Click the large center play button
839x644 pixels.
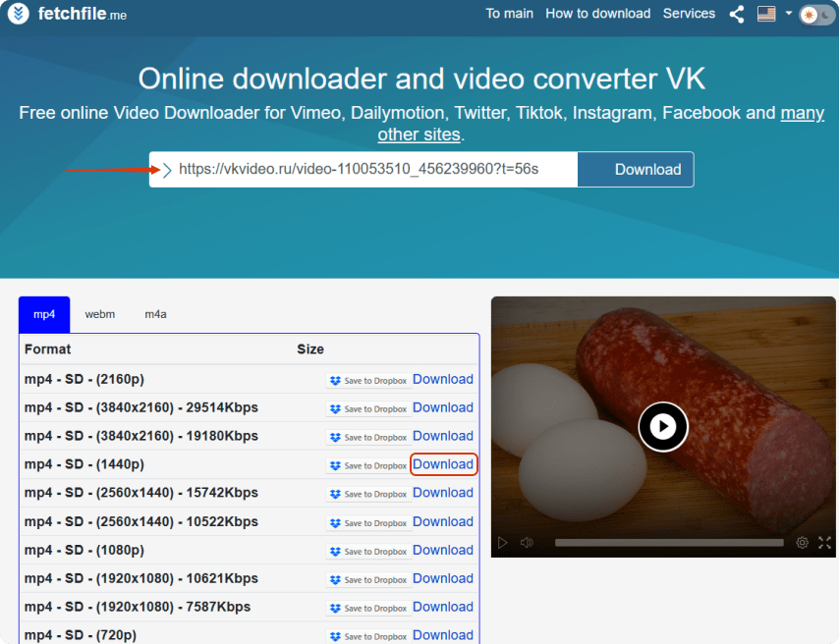[663, 427]
